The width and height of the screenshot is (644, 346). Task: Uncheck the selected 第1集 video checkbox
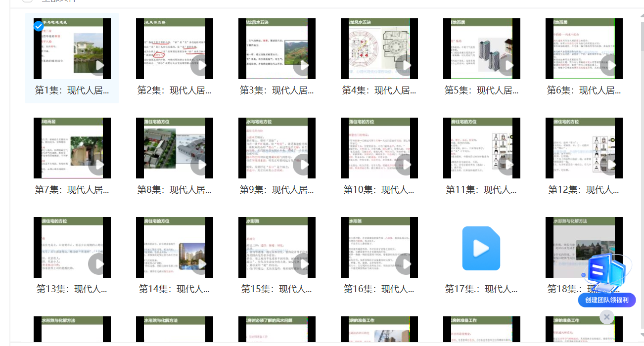click(x=38, y=26)
